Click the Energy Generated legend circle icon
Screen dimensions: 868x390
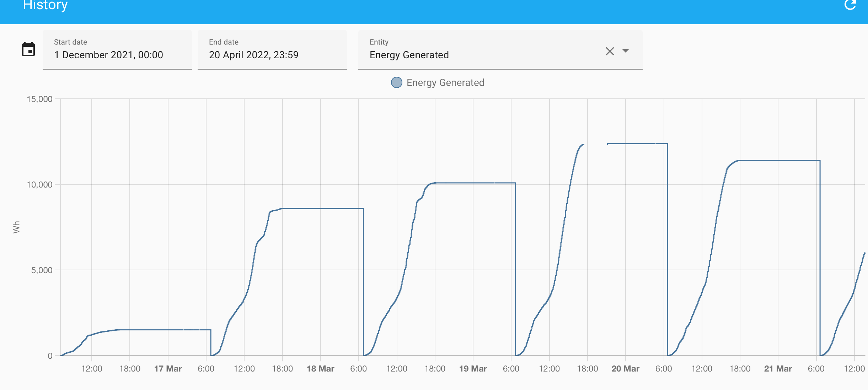click(396, 82)
